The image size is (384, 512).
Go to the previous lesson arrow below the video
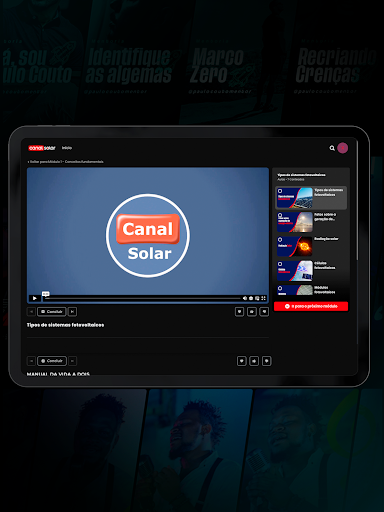pyautogui.click(x=31, y=312)
